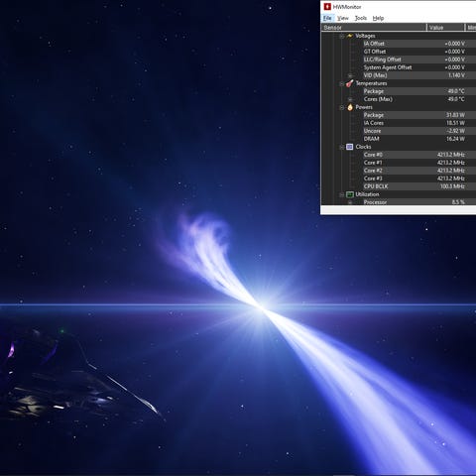476x476 pixels.
Task: Click the 100.3 MHz BCLK value
Action: tap(452, 186)
